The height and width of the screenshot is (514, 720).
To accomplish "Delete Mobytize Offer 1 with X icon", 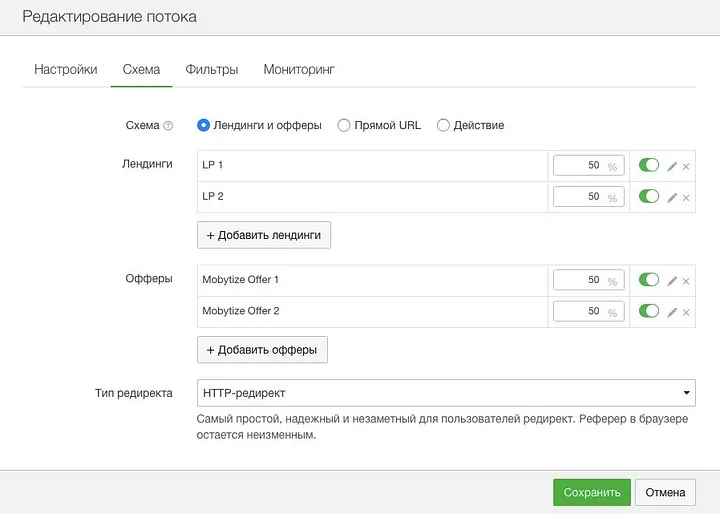I will pos(686,281).
